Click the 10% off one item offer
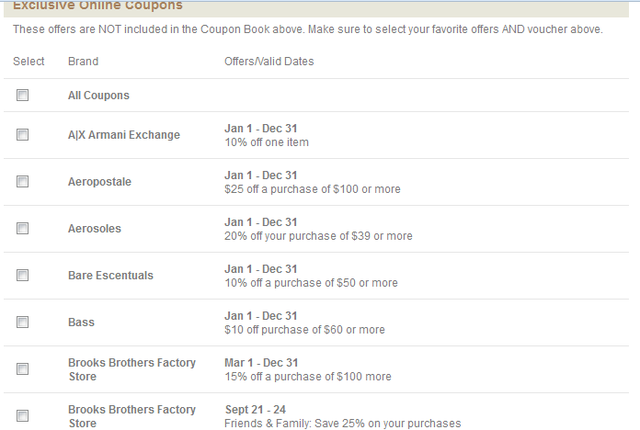Viewport: 640px width, 430px height. point(267,142)
